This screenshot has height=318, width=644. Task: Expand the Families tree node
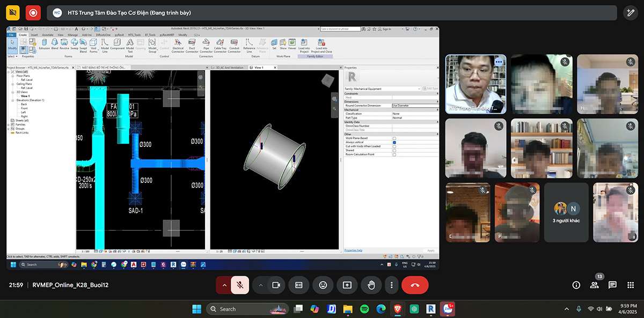click(x=9, y=124)
